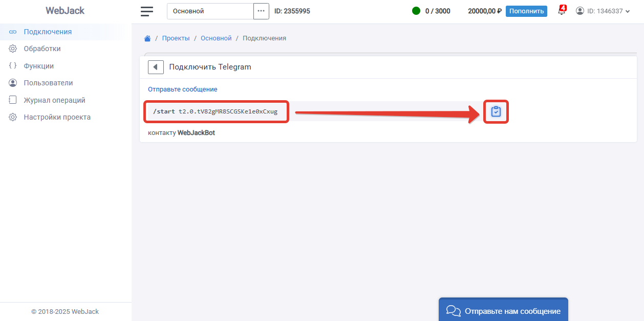The image size is (644, 321).
Task: Click the Журнал операций journal icon
Action: coord(13,100)
